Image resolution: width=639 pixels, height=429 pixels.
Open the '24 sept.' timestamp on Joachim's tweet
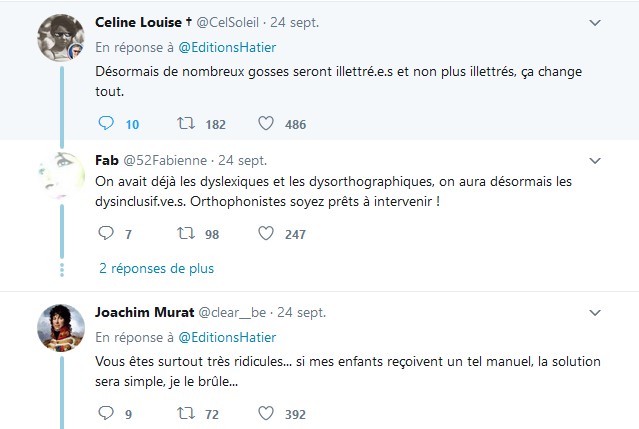[x=302, y=312]
